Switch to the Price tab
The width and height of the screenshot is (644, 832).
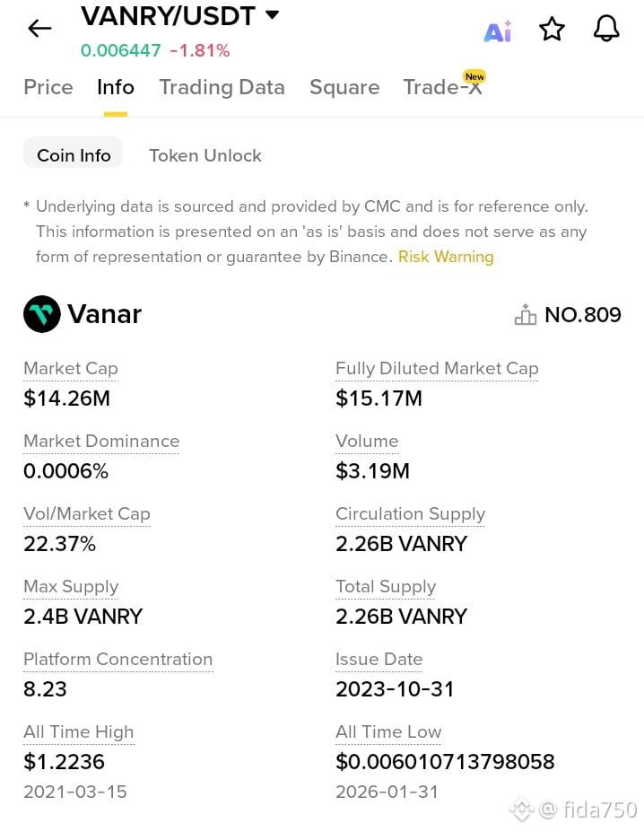(48, 87)
